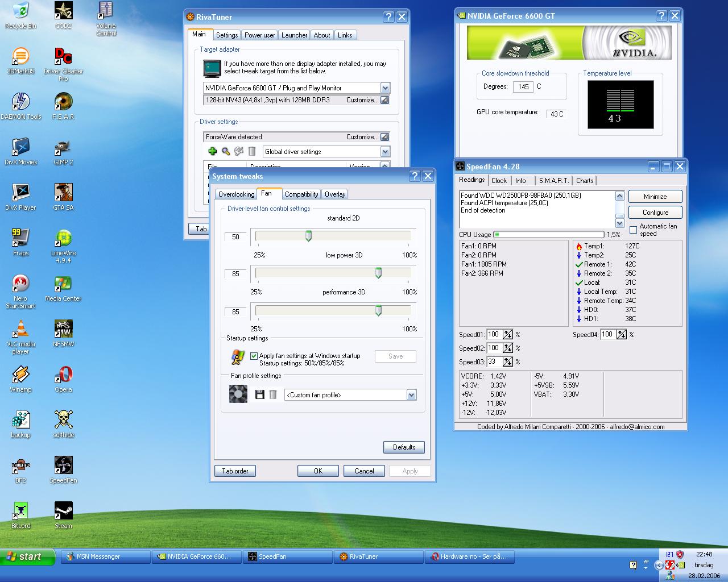Switch to MSN Messenger in taskbar

(x=106, y=556)
